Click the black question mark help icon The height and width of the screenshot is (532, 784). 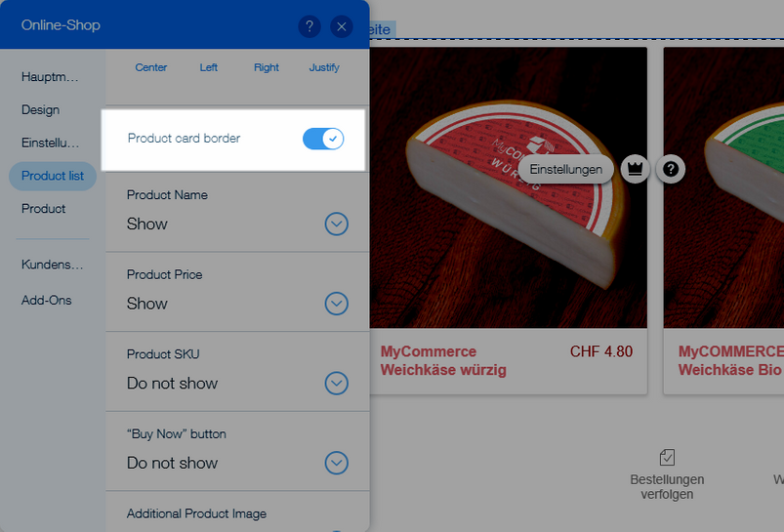[x=671, y=169]
